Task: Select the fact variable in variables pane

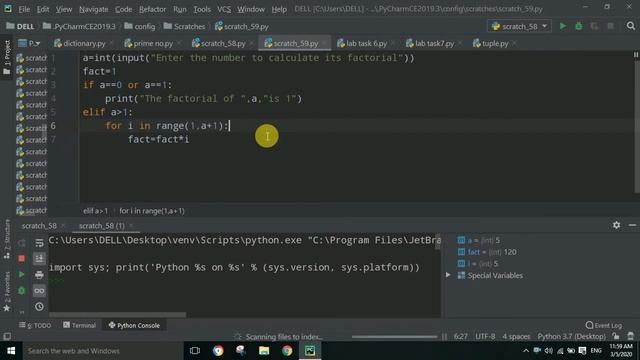Action: pyautogui.click(x=487, y=252)
